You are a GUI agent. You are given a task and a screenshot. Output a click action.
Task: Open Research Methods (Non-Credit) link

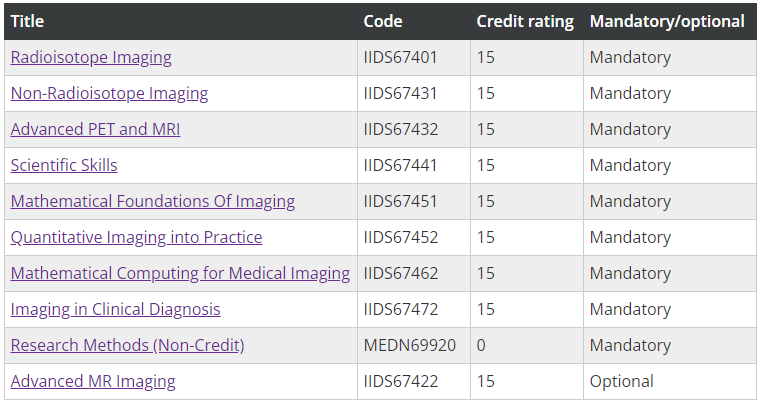[x=127, y=346]
